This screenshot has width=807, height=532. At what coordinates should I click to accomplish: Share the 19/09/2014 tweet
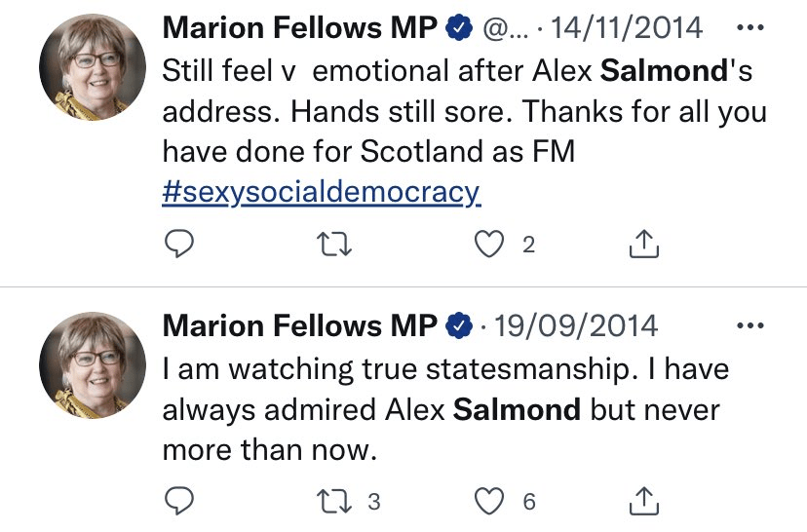(644, 502)
